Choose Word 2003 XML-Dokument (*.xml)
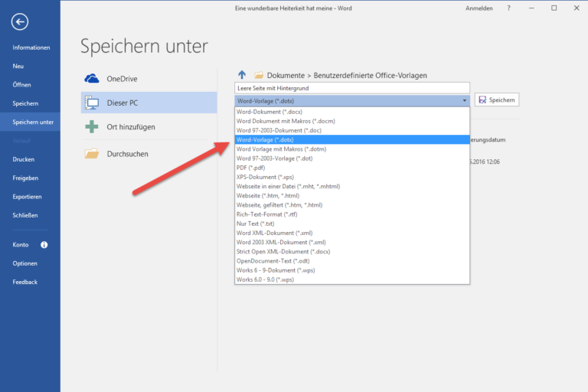 pos(352,243)
